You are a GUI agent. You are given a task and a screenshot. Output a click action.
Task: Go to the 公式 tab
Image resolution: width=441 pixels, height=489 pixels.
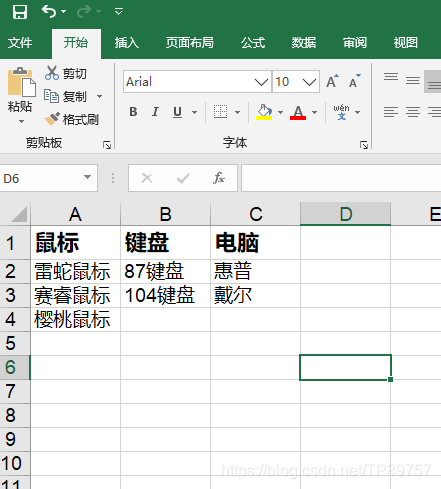pos(253,43)
